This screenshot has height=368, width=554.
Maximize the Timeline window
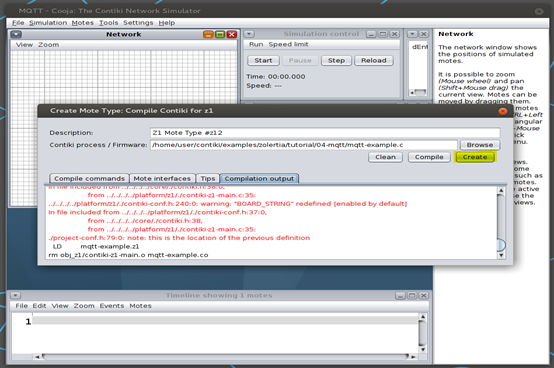click(412, 295)
